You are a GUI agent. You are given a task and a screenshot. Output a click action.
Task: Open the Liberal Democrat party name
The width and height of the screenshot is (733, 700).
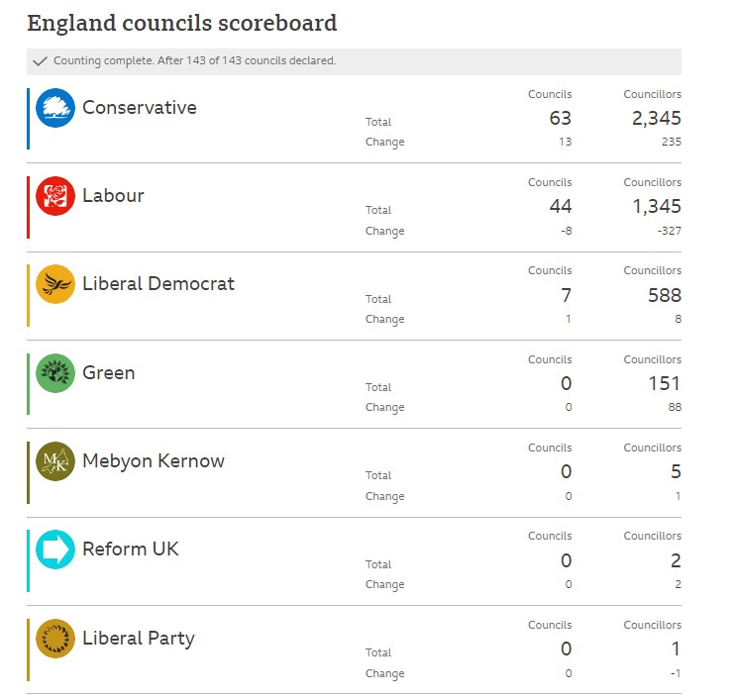pyautogui.click(x=158, y=284)
